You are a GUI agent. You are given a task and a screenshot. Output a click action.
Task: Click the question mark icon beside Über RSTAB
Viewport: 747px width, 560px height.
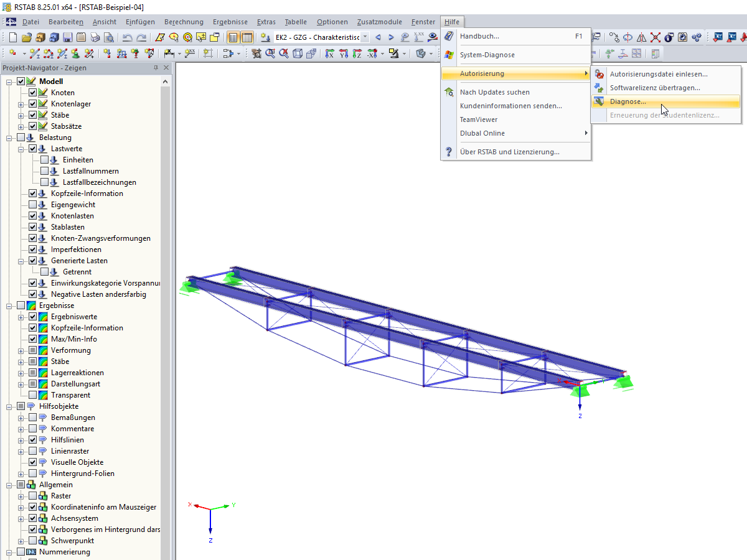pyautogui.click(x=449, y=152)
